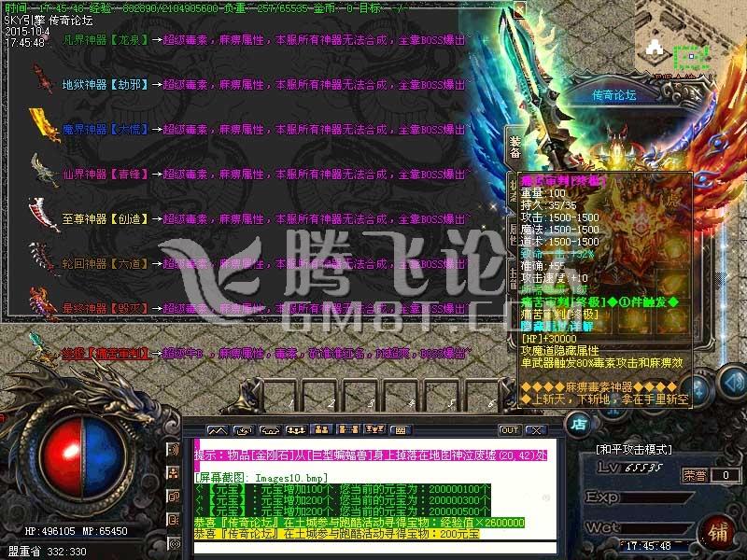
Task: Click the second chat toolbar icon with looping arrow
Action: click(244, 430)
